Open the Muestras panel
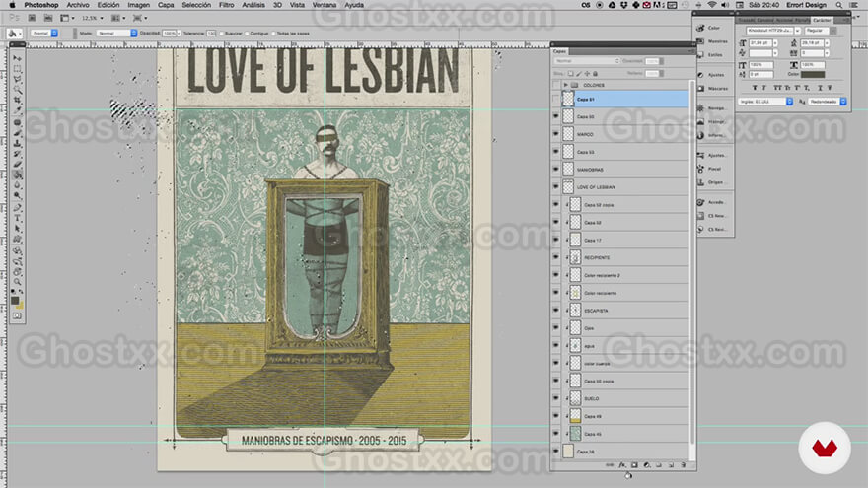Image resolution: width=868 pixels, height=488 pixels. [x=713, y=41]
